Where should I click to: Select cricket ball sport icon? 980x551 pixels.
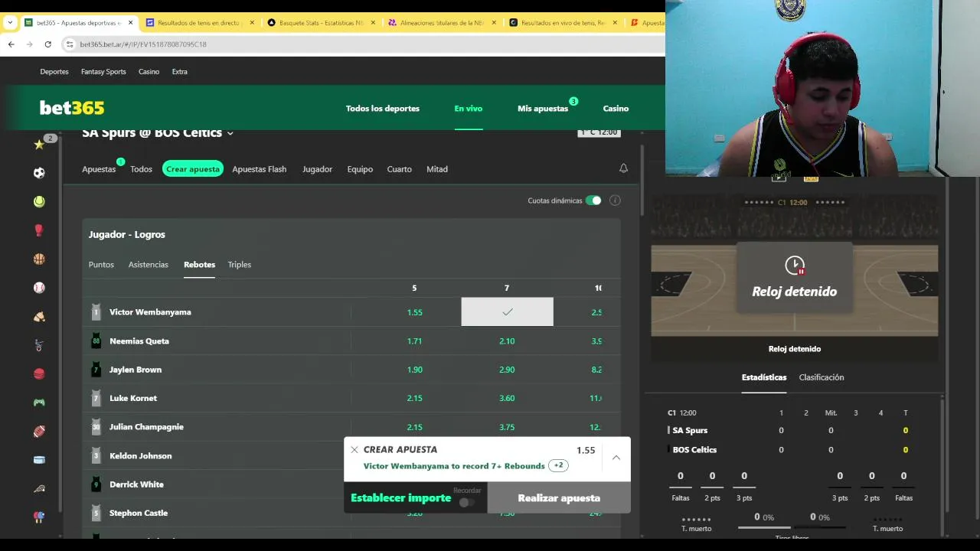click(x=39, y=373)
